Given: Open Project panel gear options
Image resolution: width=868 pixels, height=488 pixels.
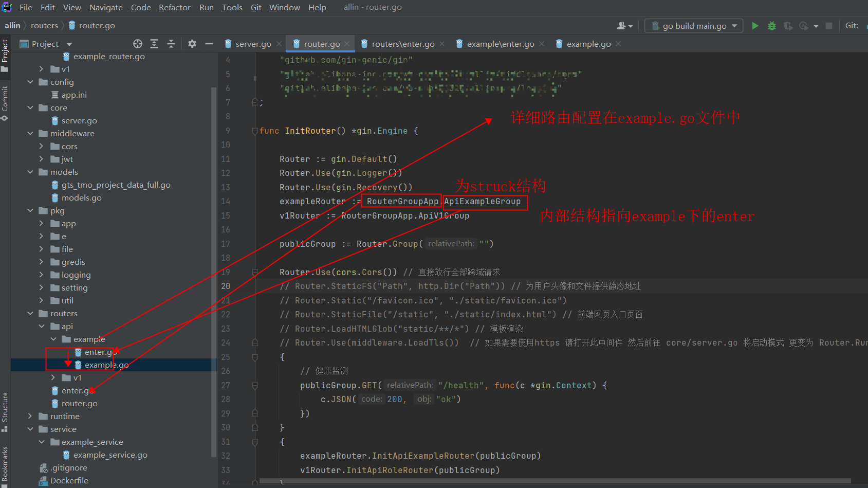Looking at the screenshot, I should pos(192,44).
